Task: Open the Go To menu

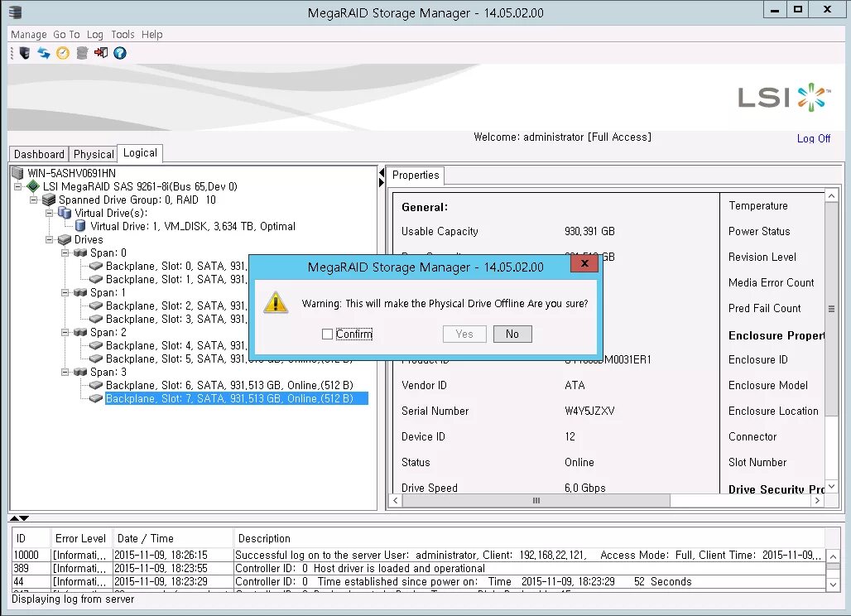Action: tap(66, 34)
